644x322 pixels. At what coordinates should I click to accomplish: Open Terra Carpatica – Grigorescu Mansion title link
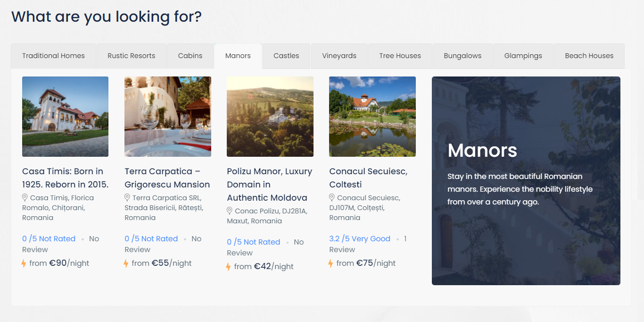click(167, 178)
